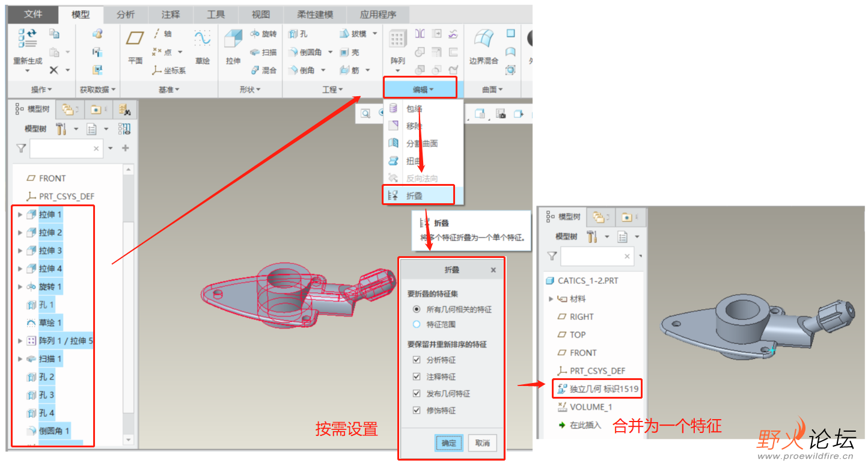Click 确定 in the 折叠 dialog
The height and width of the screenshot is (466, 868).
[449, 443]
